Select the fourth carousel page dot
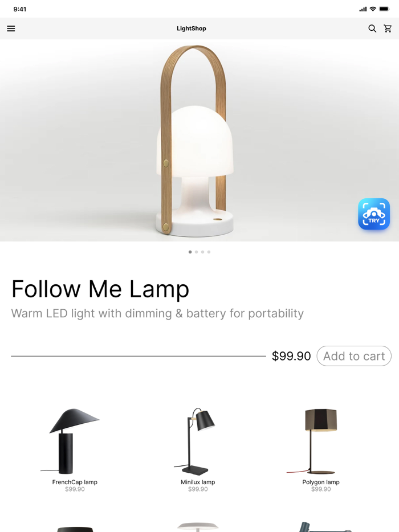399x532 pixels. (x=209, y=252)
